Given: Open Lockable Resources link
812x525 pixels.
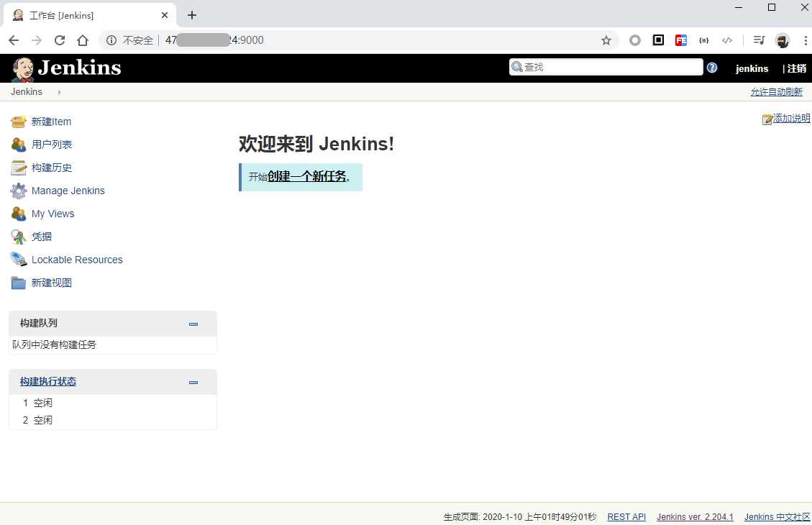Looking at the screenshot, I should tap(77, 260).
